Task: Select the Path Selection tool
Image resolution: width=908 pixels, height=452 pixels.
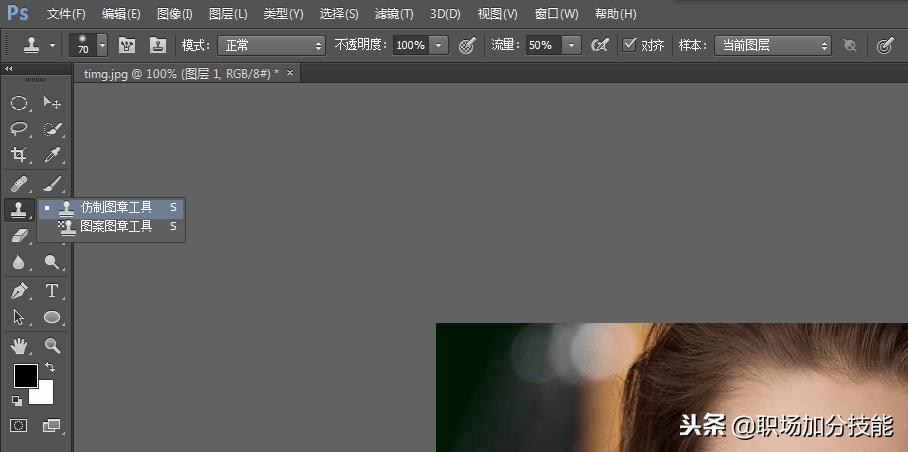Action: coord(19,317)
